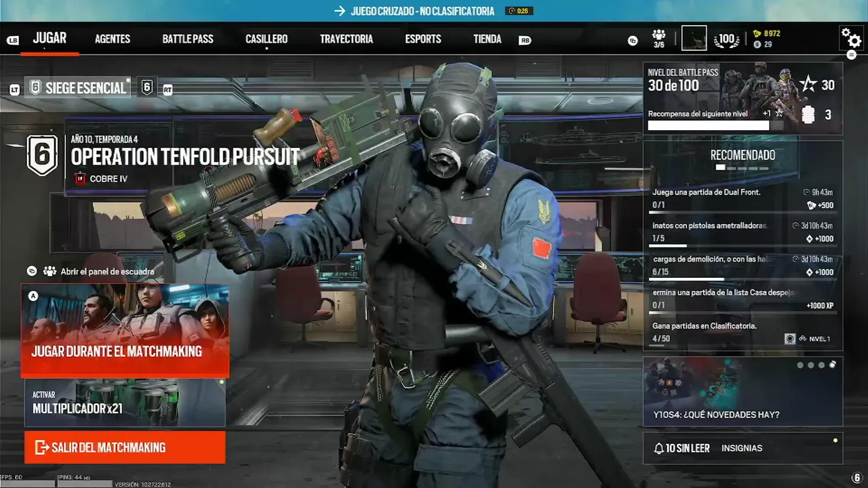Select the second news carousel dot

click(x=811, y=365)
